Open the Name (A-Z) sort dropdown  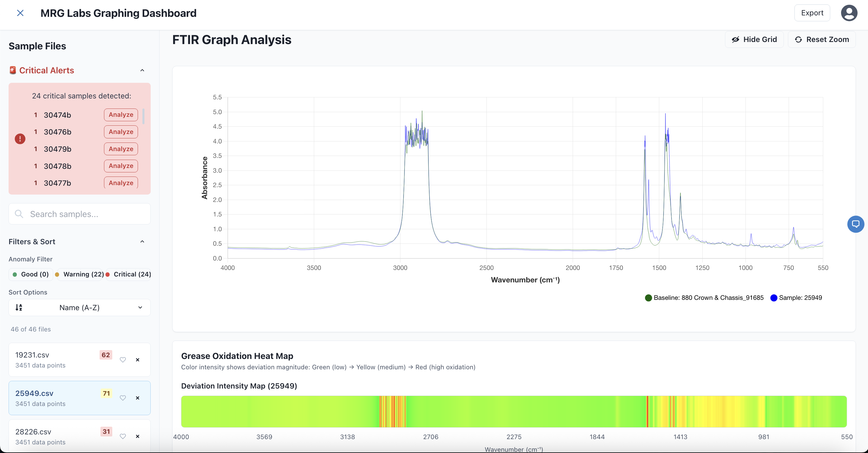click(79, 308)
